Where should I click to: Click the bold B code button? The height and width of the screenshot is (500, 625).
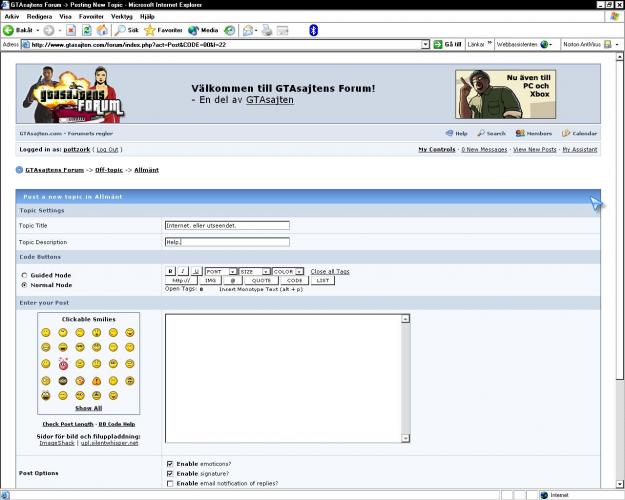(170, 271)
